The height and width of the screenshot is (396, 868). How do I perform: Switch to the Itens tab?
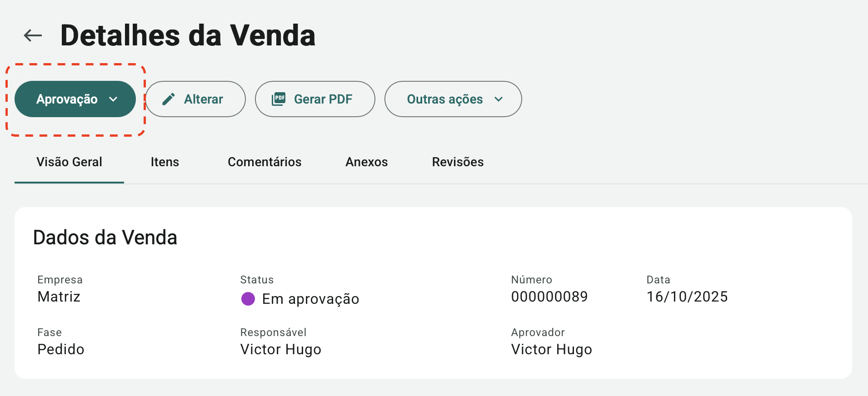click(x=165, y=162)
